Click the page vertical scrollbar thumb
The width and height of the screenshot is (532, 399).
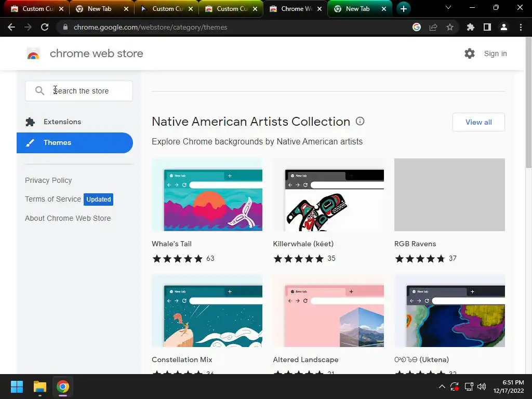click(x=528, y=102)
